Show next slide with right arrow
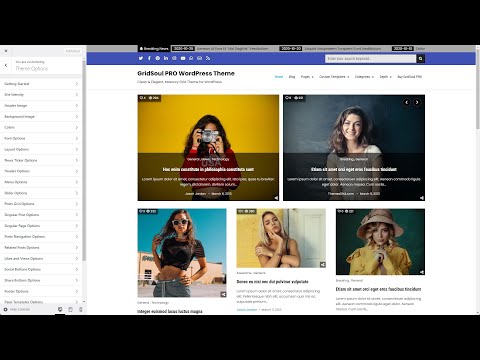 [417, 102]
